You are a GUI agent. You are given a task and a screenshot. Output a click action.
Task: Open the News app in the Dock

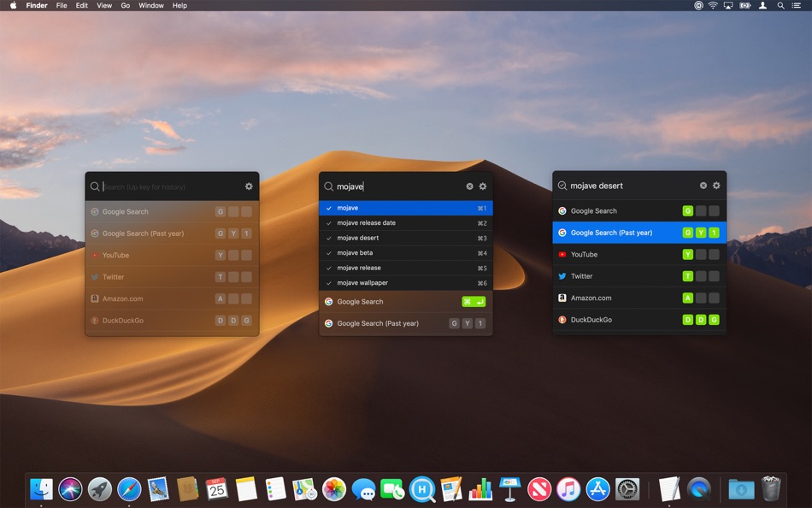[x=539, y=489]
